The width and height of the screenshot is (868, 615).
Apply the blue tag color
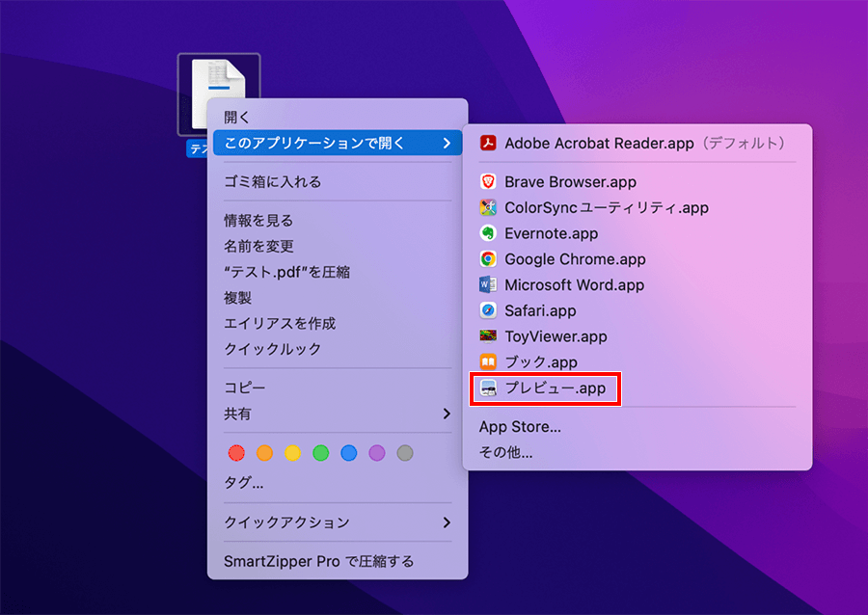pos(349,453)
